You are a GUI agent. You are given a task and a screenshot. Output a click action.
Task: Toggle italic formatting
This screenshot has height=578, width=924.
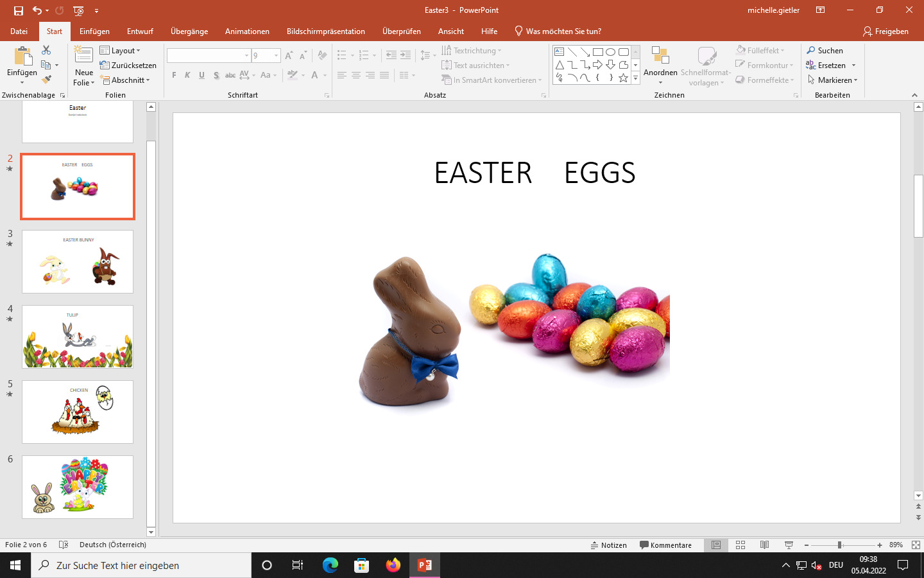click(x=187, y=75)
